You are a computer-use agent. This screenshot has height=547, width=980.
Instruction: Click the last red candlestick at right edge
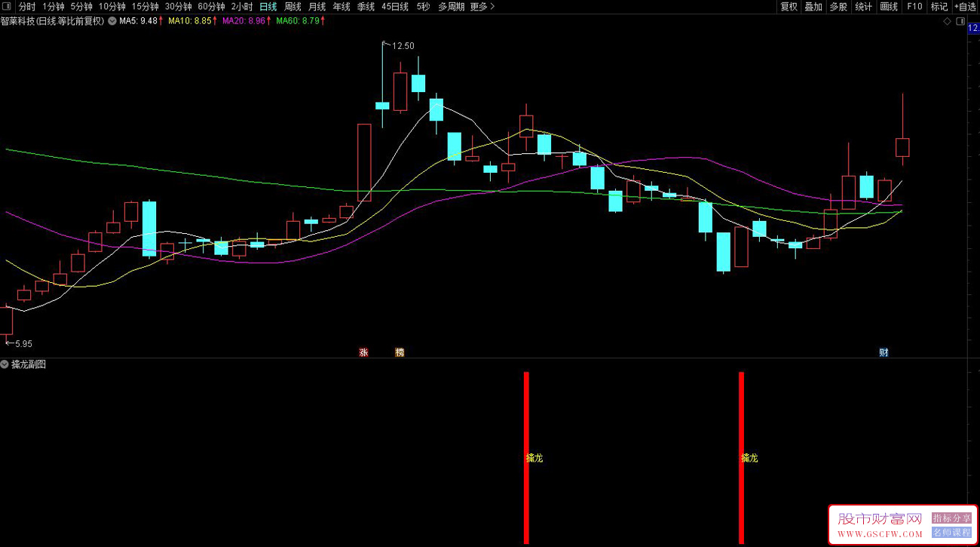[902, 147]
